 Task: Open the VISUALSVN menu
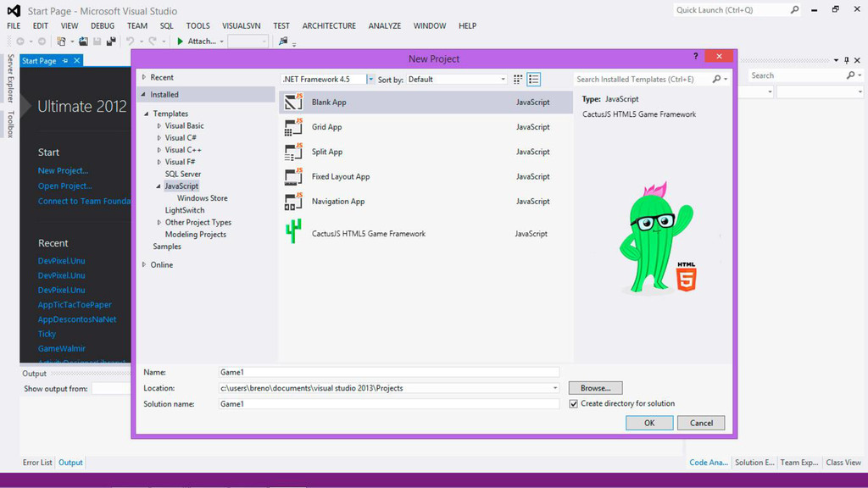point(242,25)
